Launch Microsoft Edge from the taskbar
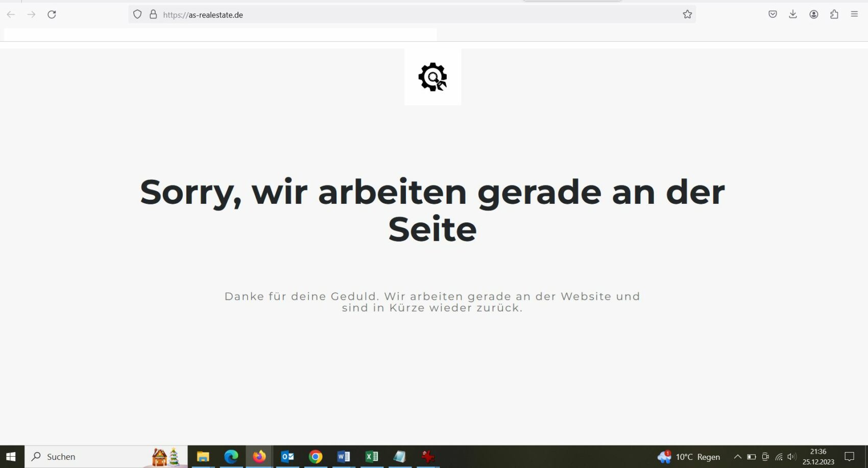Screen dimensions: 868x468 (231, 456)
